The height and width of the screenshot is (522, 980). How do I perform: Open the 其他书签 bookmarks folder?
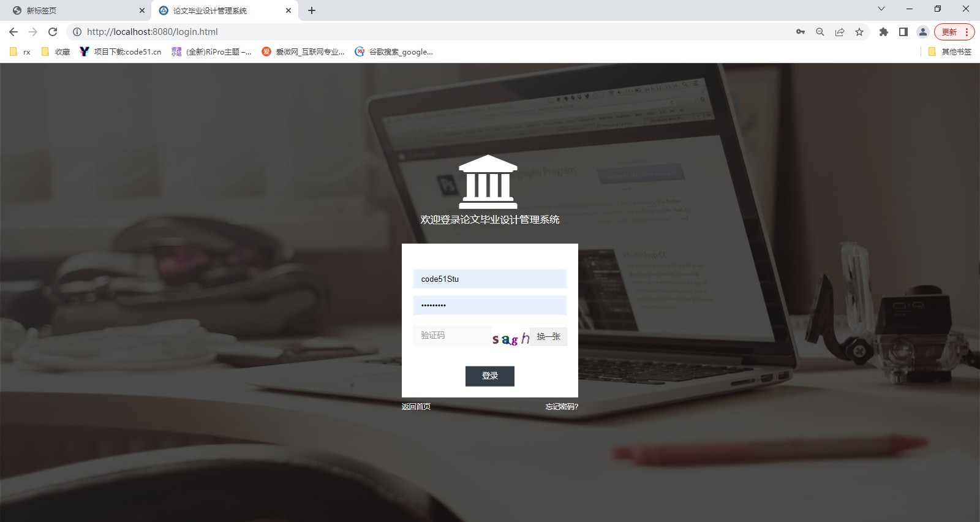point(950,51)
